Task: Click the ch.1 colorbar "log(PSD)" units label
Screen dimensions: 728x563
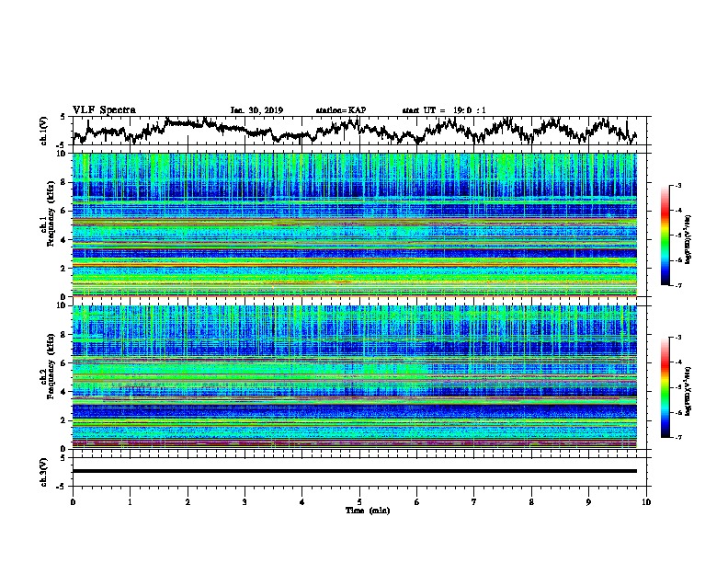Action: [x=688, y=239]
